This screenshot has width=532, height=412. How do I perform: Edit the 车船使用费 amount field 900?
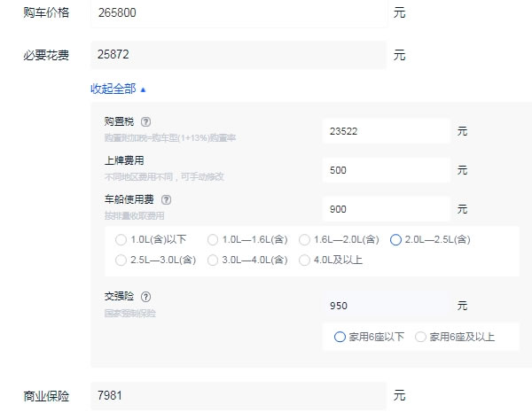coord(387,209)
